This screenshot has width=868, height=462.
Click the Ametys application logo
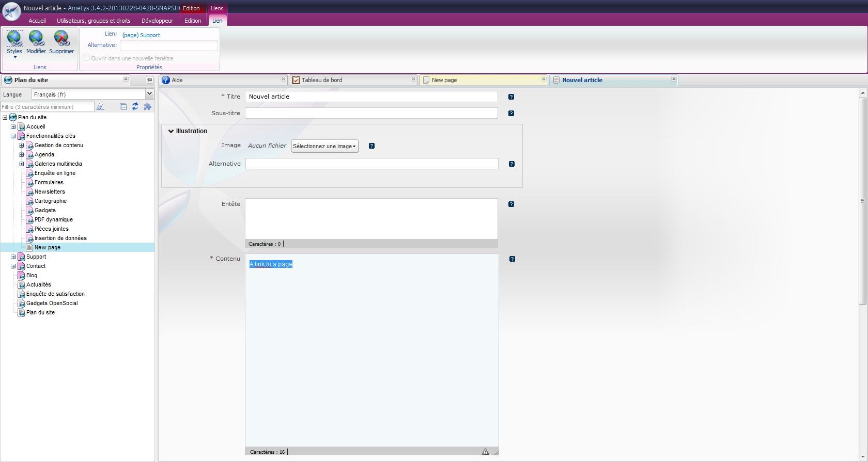pos(11,11)
